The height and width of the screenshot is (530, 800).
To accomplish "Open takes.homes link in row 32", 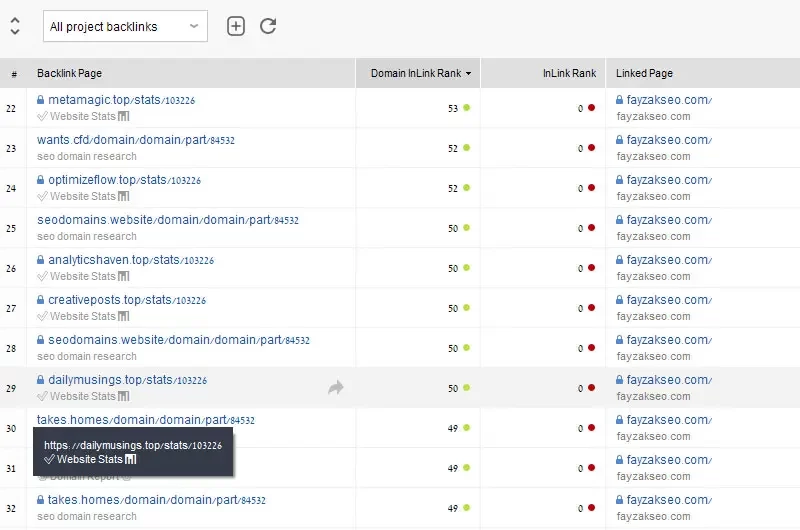I will coord(156,500).
